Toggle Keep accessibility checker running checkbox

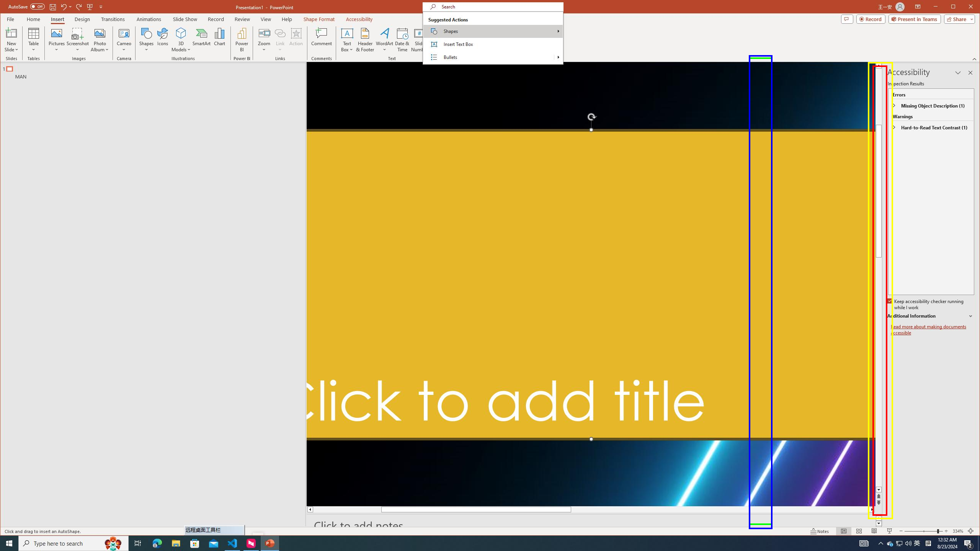point(890,302)
